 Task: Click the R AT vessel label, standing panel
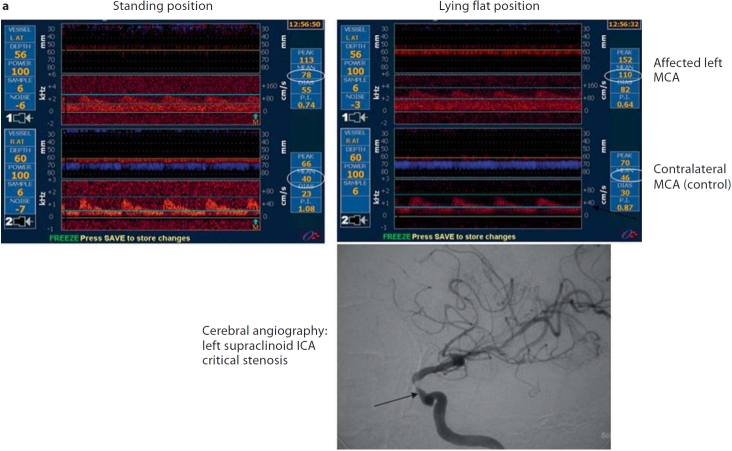pyautogui.click(x=20, y=138)
